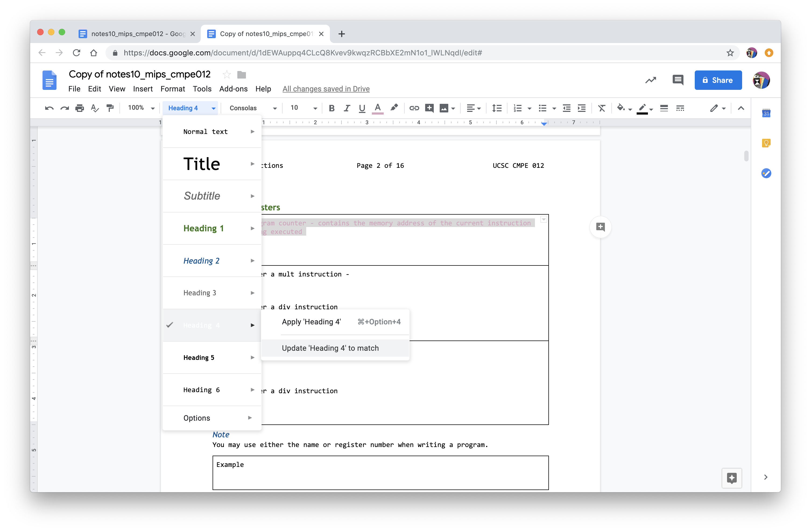Click the Explore button at bottom right
This screenshot has height=532, width=811.
point(732,478)
